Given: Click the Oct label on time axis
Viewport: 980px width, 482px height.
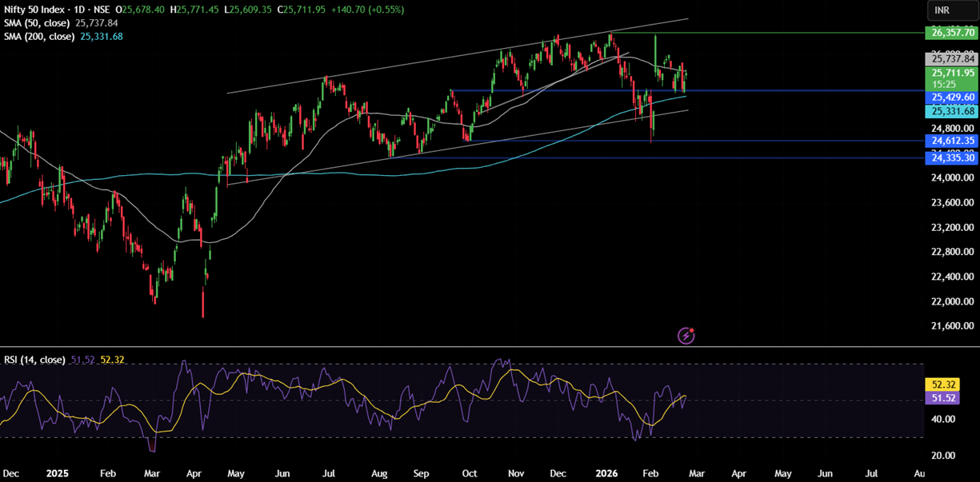Looking at the screenshot, I should [x=470, y=473].
